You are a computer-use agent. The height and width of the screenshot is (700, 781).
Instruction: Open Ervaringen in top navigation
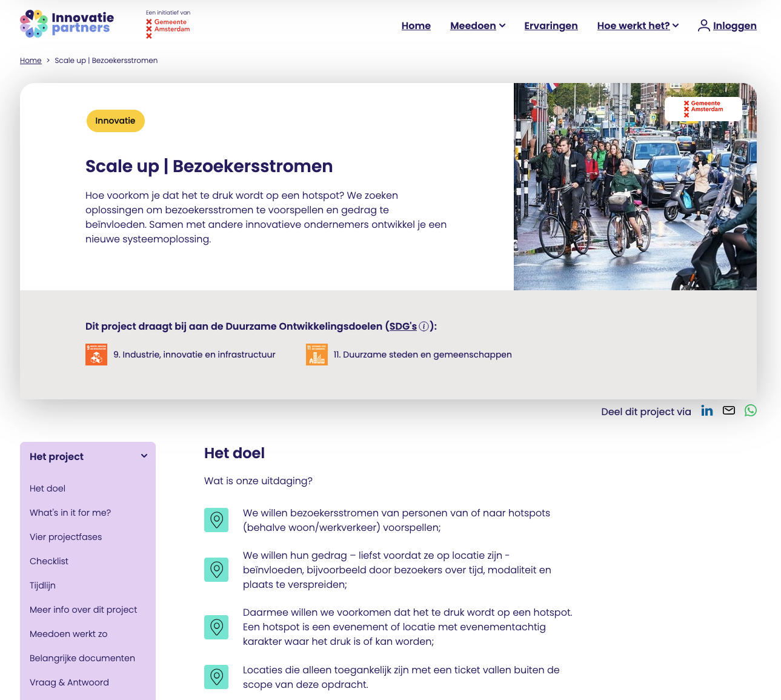(551, 25)
